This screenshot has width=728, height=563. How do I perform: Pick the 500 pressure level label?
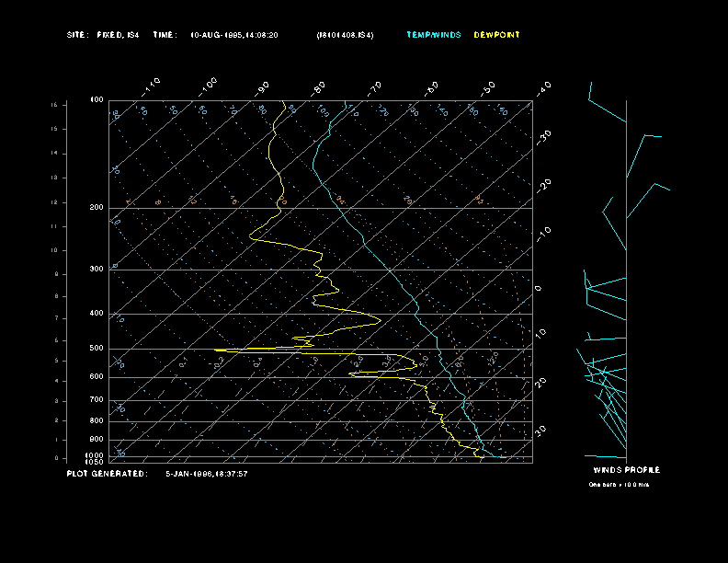97,349
